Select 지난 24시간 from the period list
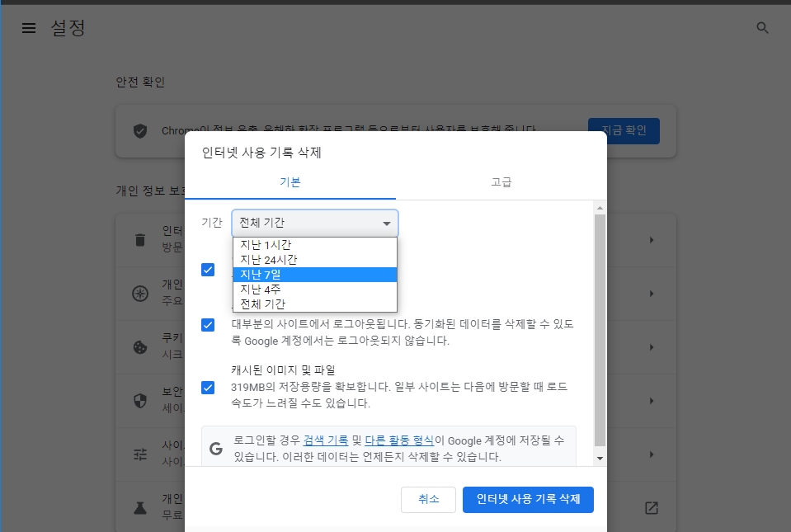The width and height of the screenshot is (791, 532). click(x=315, y=260)
